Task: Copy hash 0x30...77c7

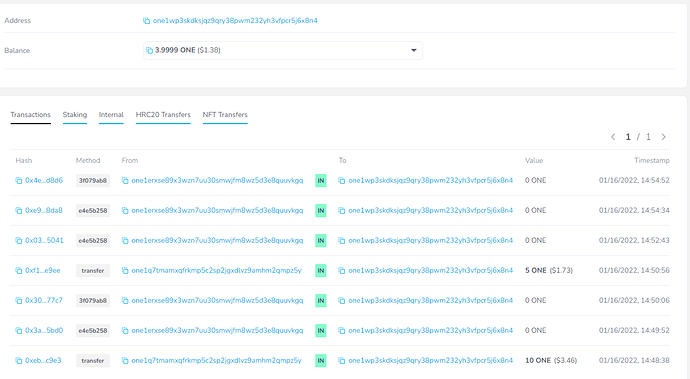Action: [18, 300]
